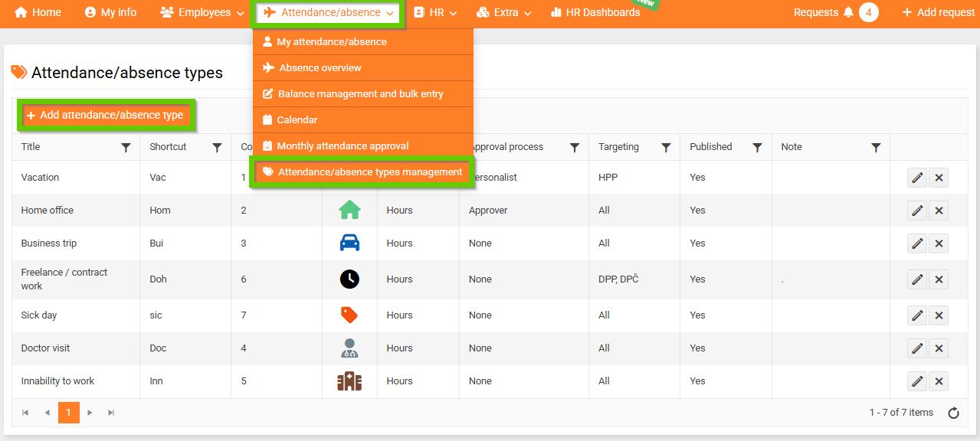Click the orange tag icon for Sick day
The image size is (980, 441).
349,315
